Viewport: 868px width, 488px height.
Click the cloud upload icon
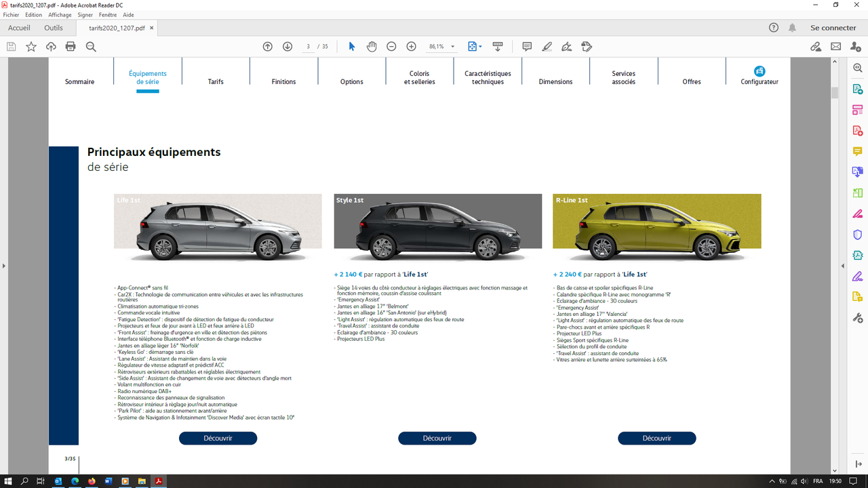tap(51, 47)
